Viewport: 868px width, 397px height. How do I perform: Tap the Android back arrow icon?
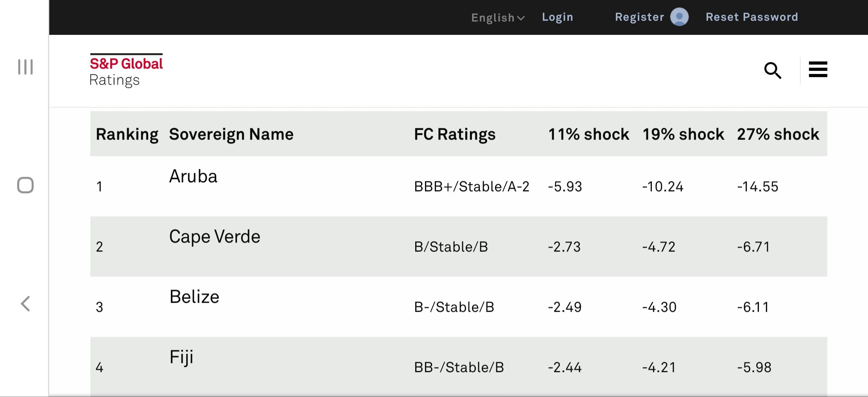pyautogui.click(x=25, y=304)
